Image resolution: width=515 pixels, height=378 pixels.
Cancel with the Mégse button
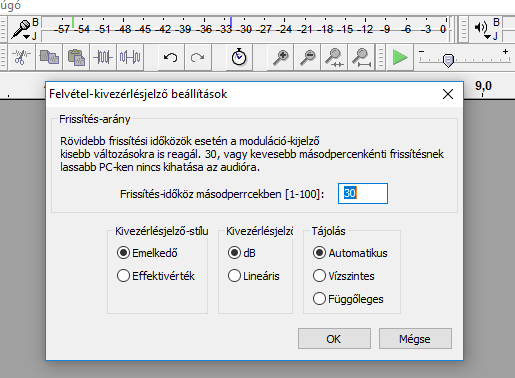[x=415, y=339]
